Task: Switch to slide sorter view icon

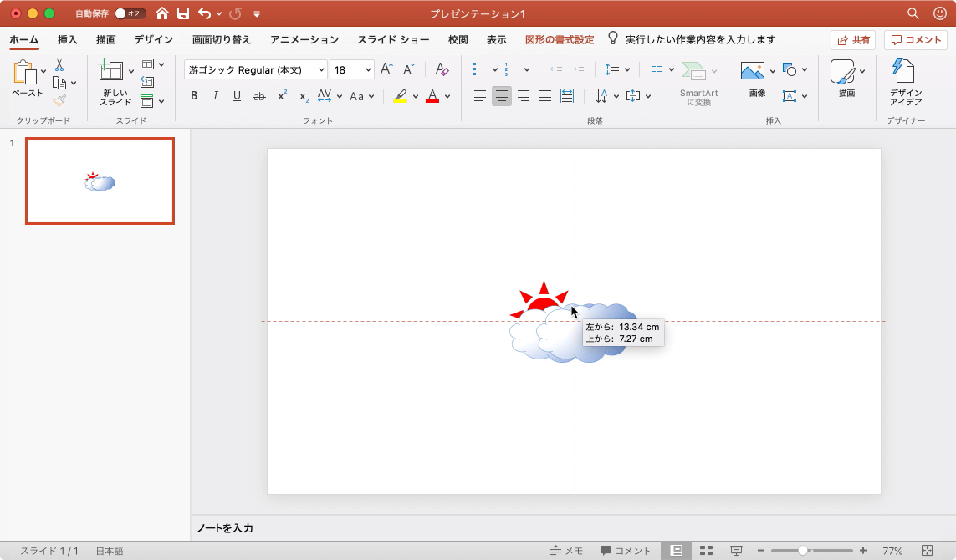Action: tap(706, 551)
